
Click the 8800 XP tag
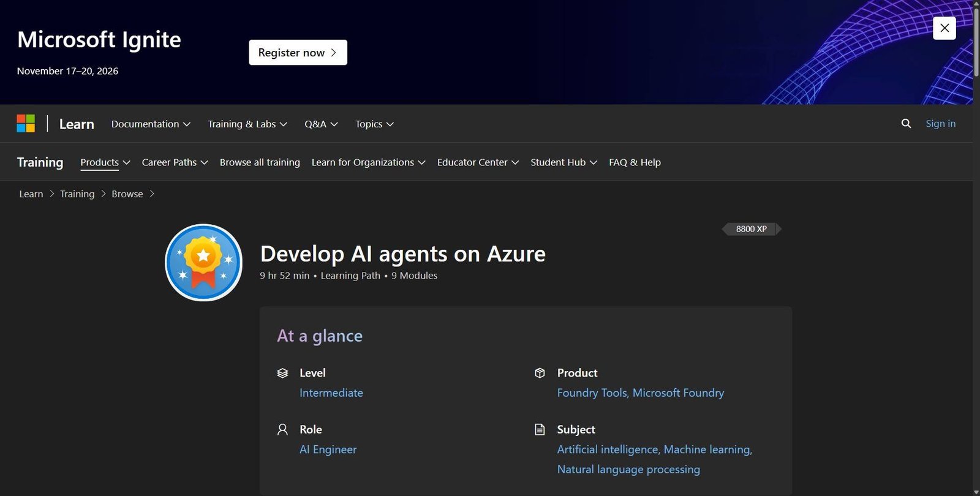click(x=751, y=229)
